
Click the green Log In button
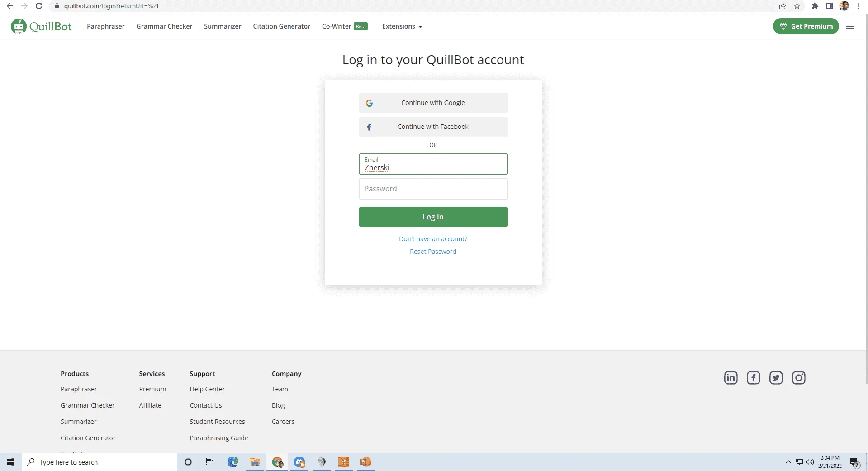[433, 217]
